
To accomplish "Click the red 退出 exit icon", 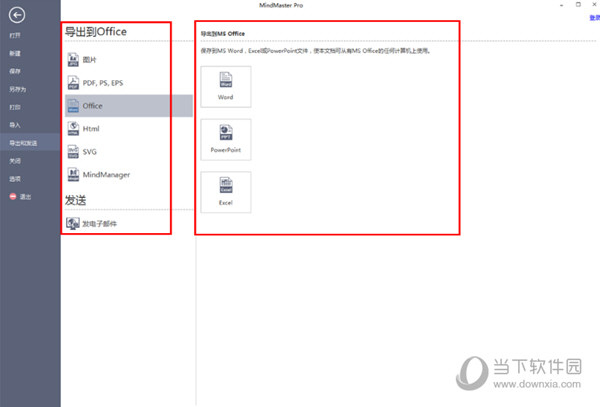I will (x=13, y=197).
